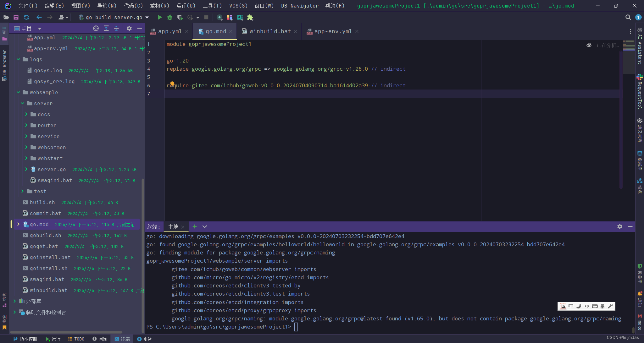The width and height of the screenshot is (644, 343).
Task: Close the 本地 terminal tab
Action: pos(183,227)
